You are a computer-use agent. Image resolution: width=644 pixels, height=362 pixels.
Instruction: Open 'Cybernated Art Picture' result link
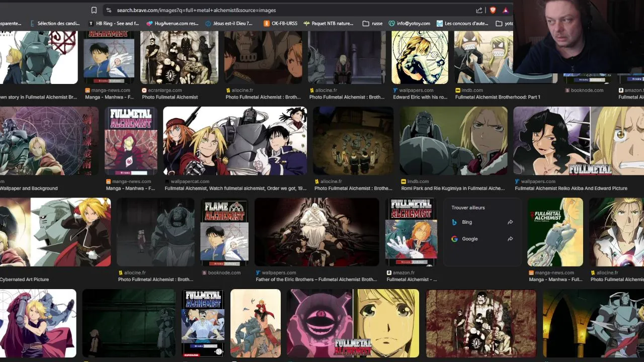[24, 280]
